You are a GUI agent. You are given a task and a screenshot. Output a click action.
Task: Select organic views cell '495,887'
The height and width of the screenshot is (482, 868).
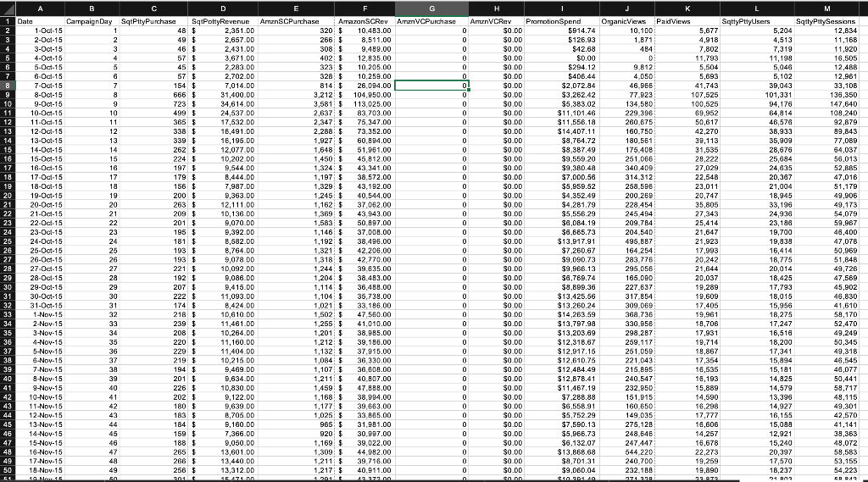(626, 241)
